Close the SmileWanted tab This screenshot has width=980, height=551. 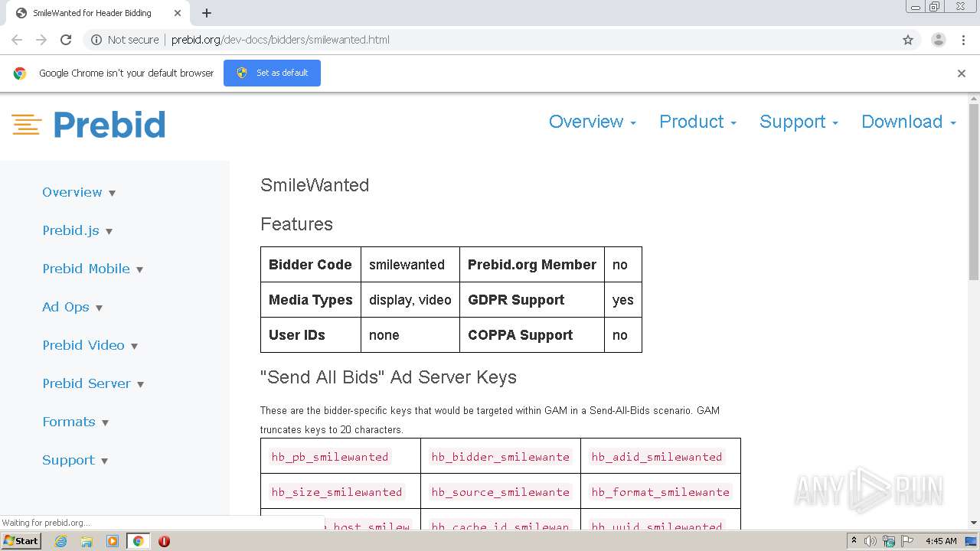pyautogui.click(x=178, y=13)
